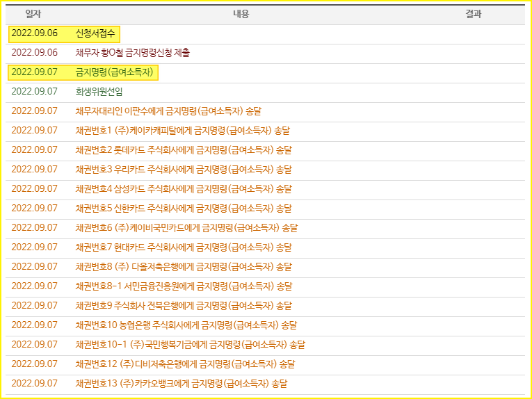Select the 채권번호1 (주)케이카캐피탈 row

click(266, 131)
